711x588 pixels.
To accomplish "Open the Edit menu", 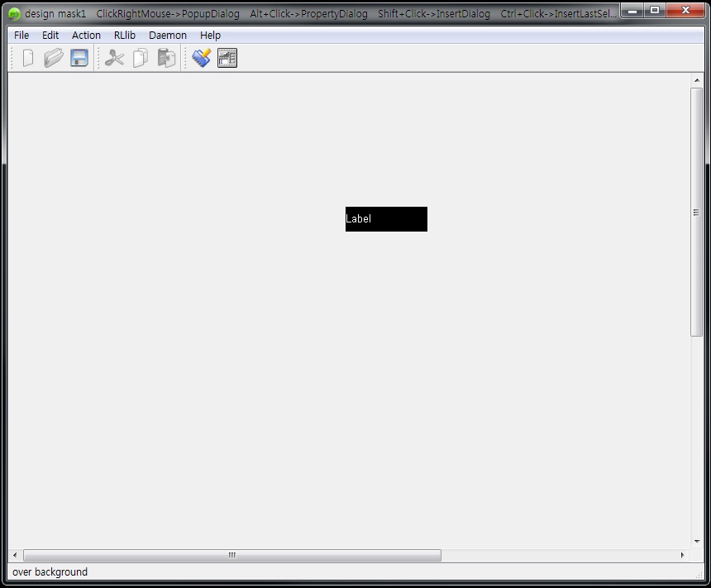I will pos(50,35).
